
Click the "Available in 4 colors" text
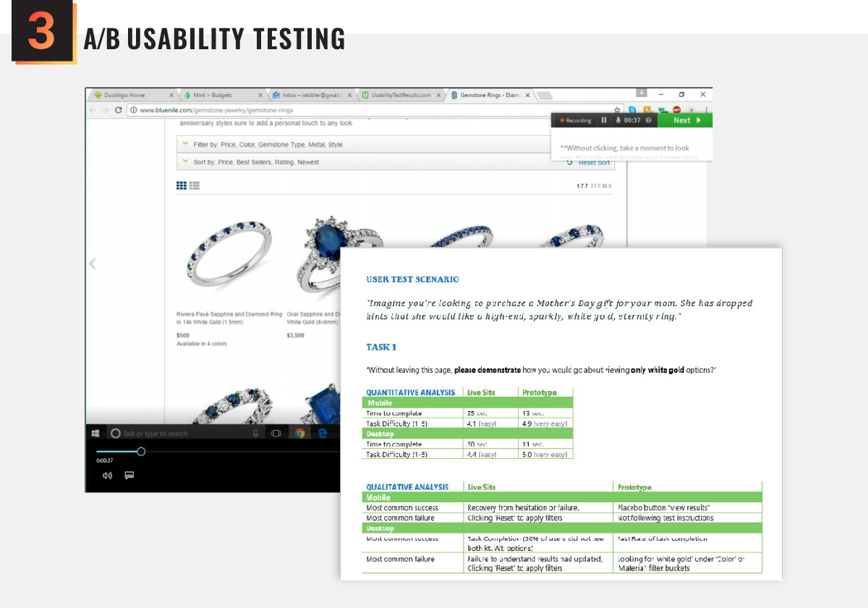pyautogui.click(x=201, y=344)
